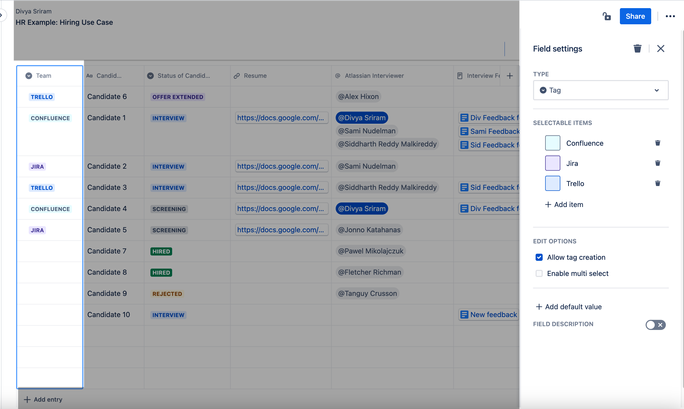
Task: Open New feedback page for Candidate 10
Action: 489,315
